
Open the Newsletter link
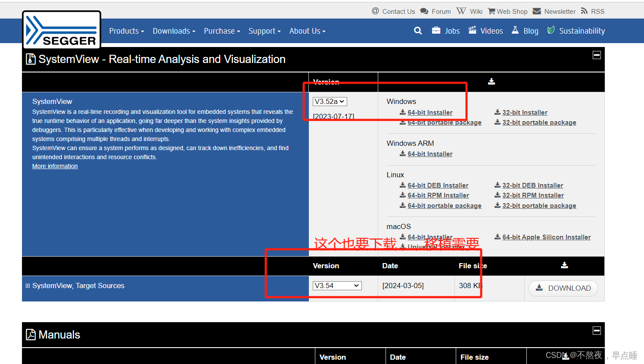(x=554, y=11)
